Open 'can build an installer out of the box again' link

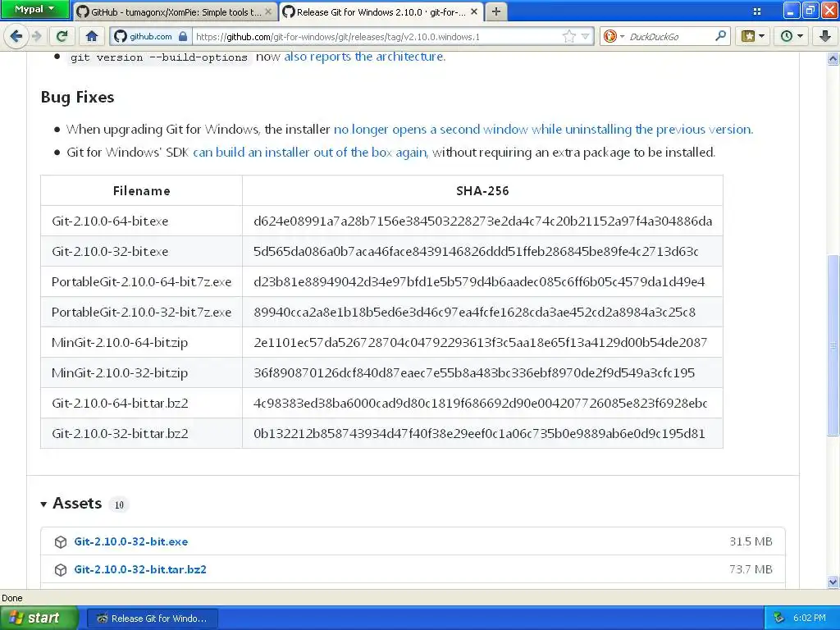pos(310,152)
